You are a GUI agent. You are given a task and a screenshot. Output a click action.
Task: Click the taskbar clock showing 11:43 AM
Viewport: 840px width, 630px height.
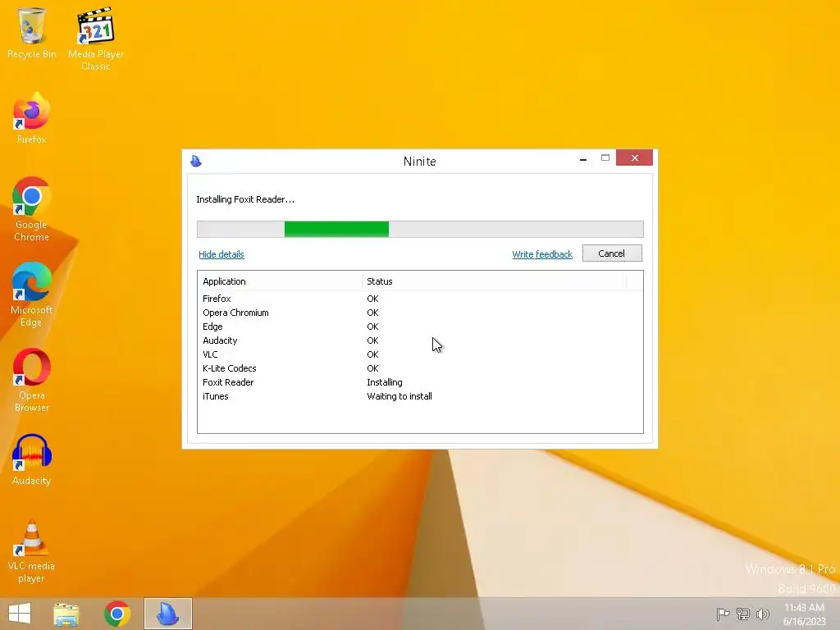point(804,614)
